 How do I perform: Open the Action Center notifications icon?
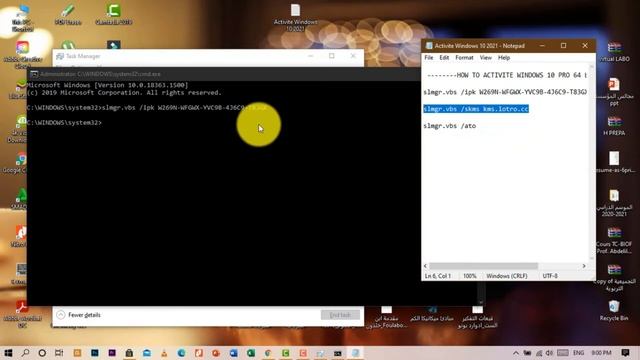pos(625,353)
